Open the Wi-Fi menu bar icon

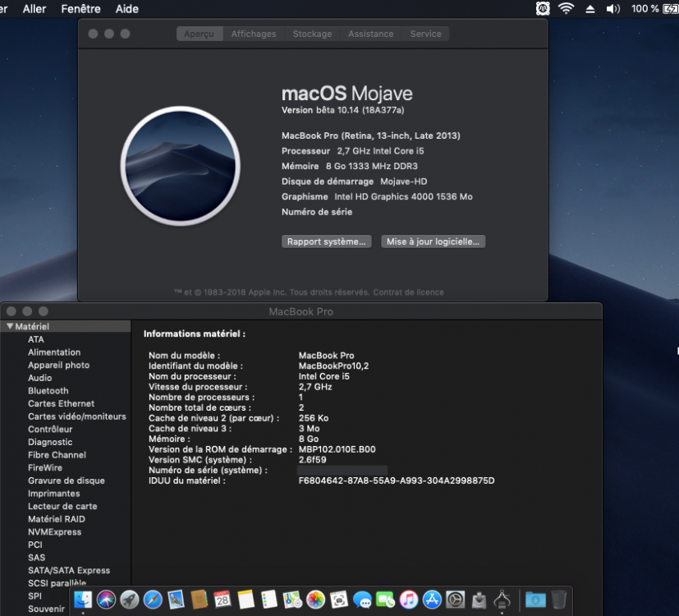pyautogui.click(x=566, y=8)
